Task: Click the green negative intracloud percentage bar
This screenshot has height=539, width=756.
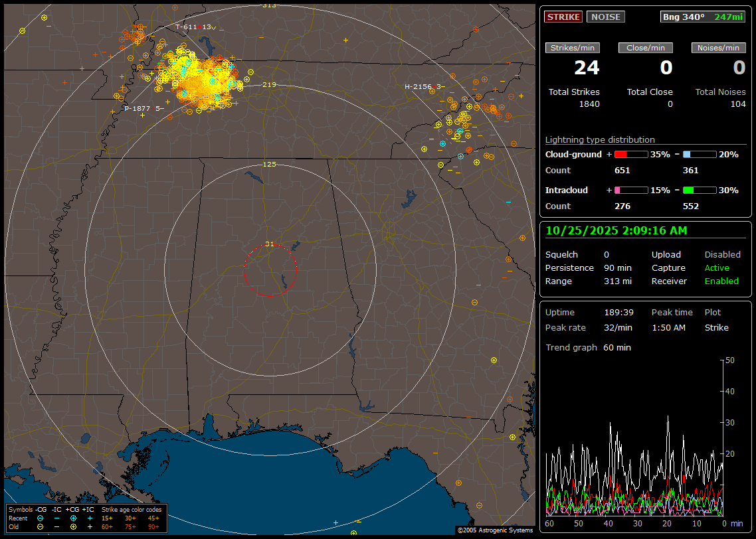Action: click(700, 191)
